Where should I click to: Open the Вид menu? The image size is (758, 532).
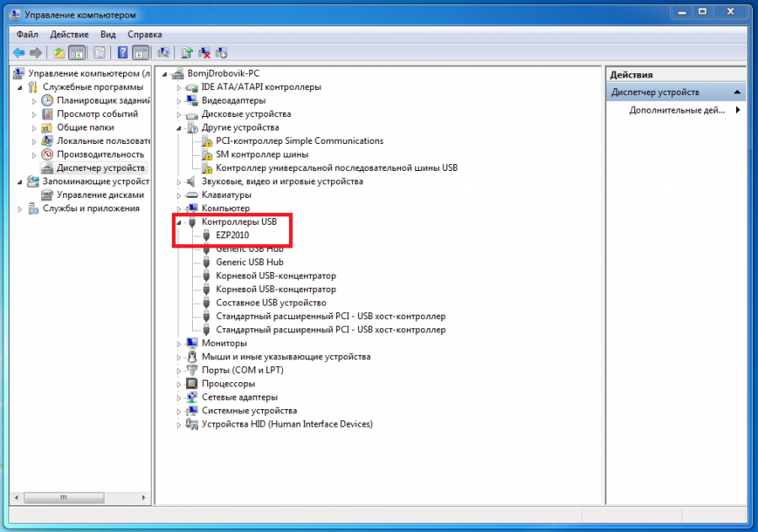point(108,35)
